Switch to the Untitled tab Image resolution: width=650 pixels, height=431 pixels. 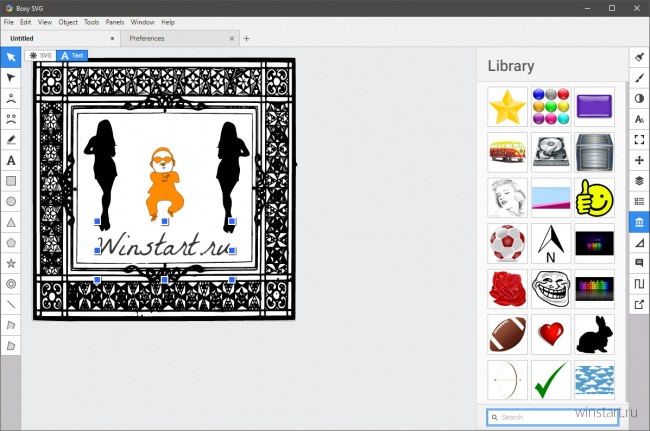pyautogui.click(x=60, y=39)
